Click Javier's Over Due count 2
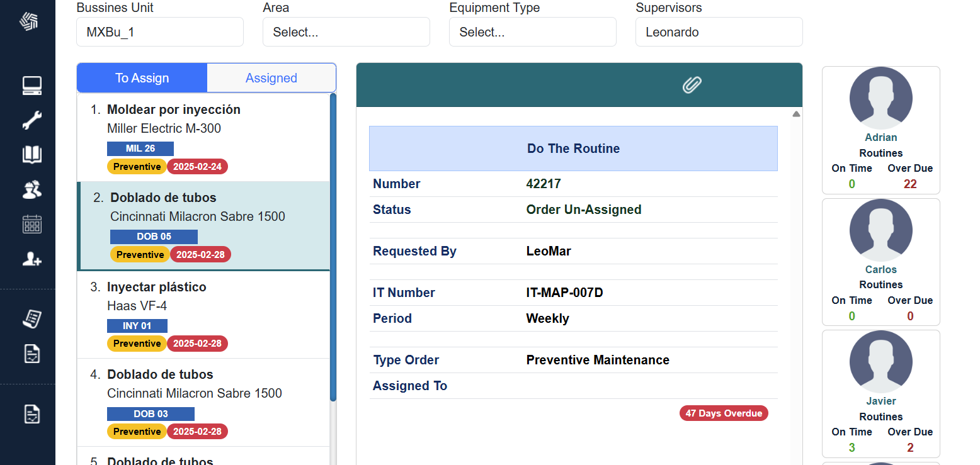 tap(910, 447)
